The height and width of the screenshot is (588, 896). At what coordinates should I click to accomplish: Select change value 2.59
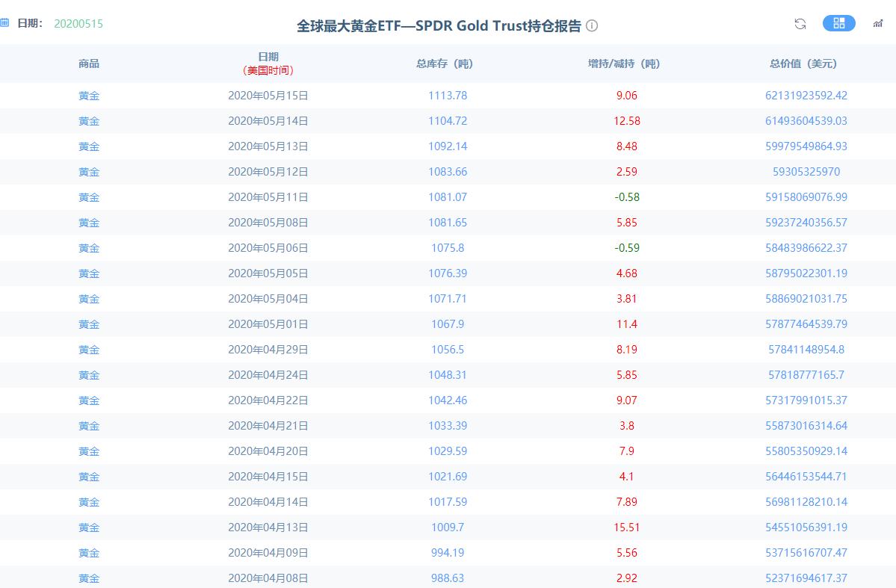click(x=627, y=172)
